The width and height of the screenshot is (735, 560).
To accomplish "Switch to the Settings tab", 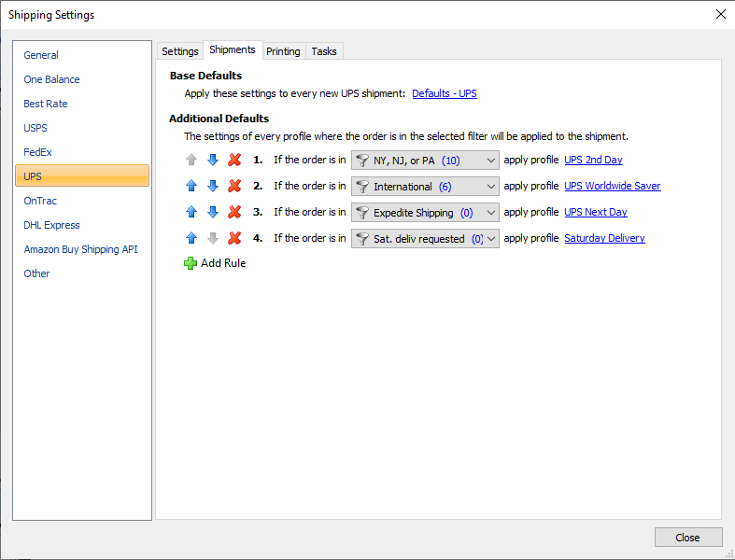I will coord(180,51).
